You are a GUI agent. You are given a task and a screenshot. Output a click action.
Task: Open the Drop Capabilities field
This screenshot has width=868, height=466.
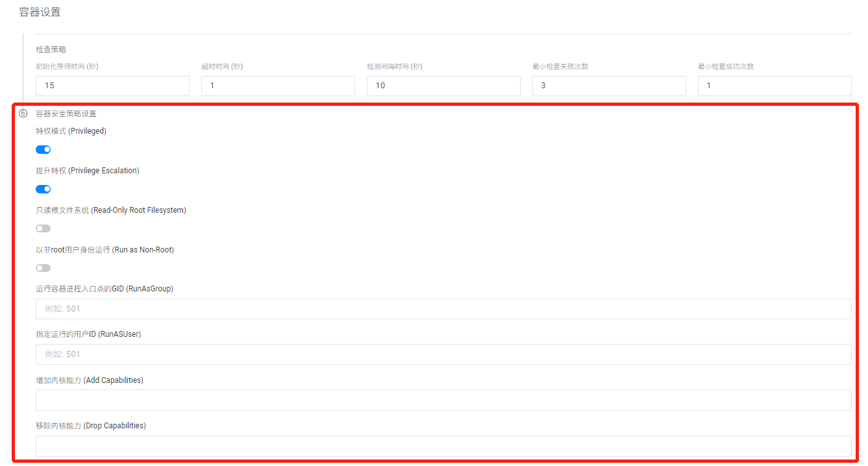pos(443,446)
